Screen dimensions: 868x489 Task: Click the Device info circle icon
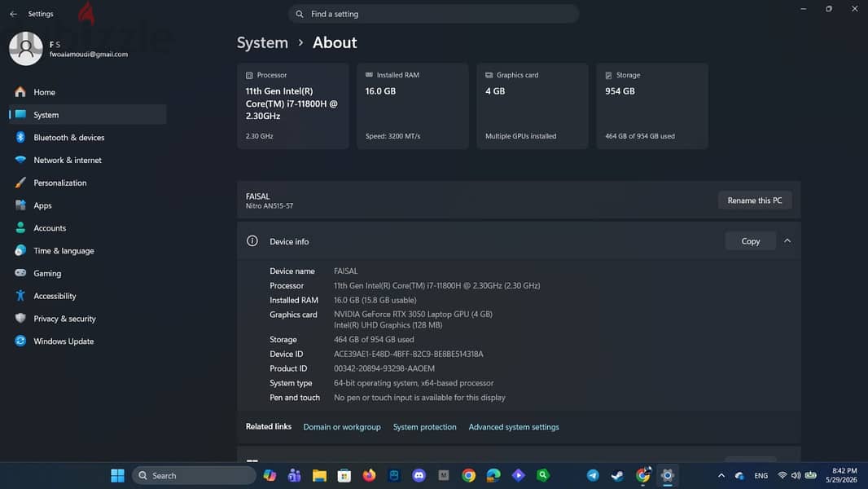coord(252,241)
